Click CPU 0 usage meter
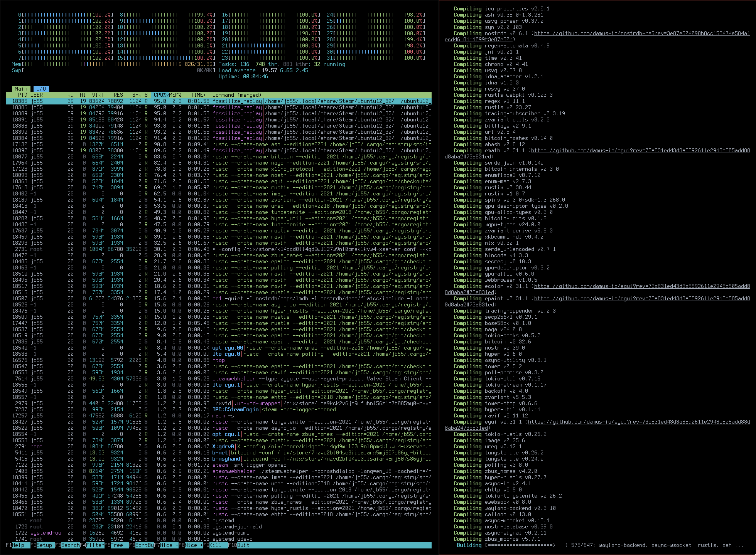Screen dimensions: 756x555 point(66,15)
